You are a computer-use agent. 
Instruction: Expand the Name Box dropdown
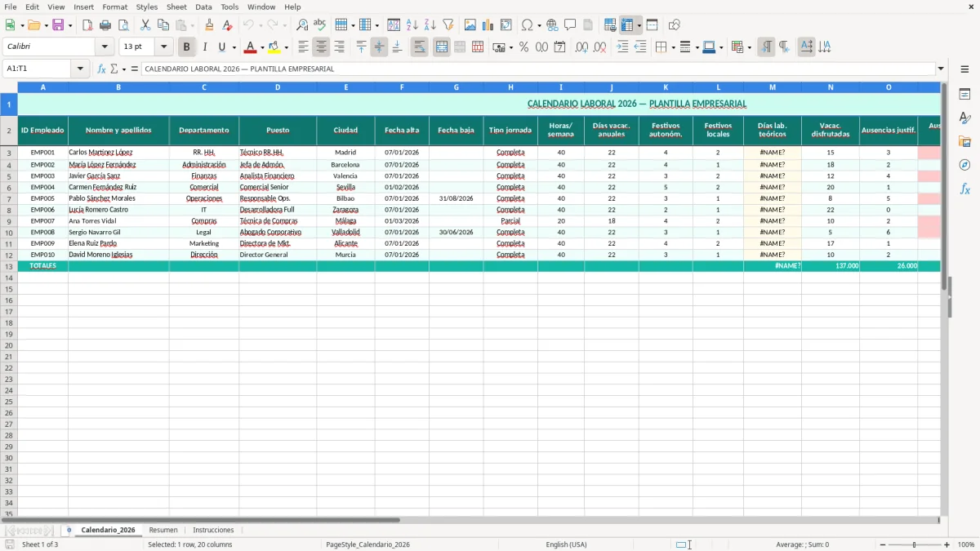(80, 69)
